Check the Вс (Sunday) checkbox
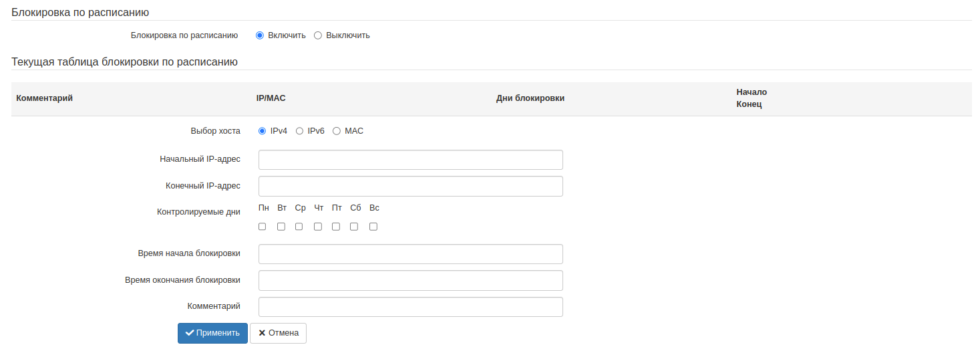The width and height of the screenshot is (980, 353). [x=373, y=227]
